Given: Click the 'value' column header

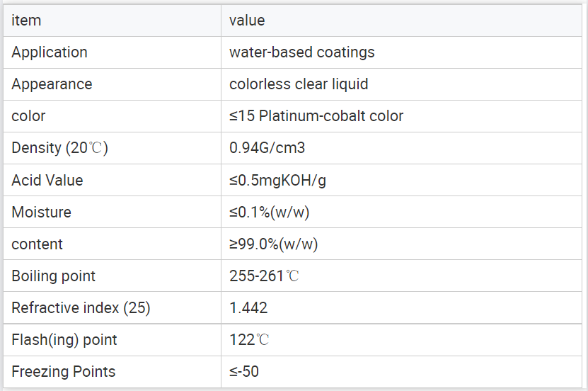Looking at the screenshot, I should [247, 21].
